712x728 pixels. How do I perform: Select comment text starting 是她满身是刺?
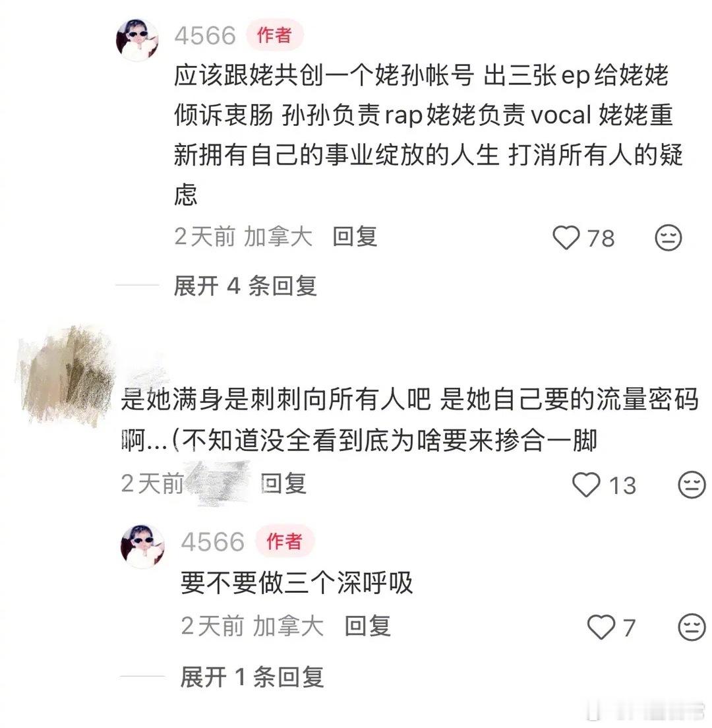[409, 419]
